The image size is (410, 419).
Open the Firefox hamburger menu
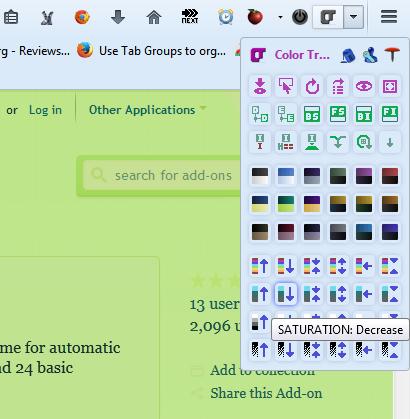pyautogui.click(x=389, y=16)
